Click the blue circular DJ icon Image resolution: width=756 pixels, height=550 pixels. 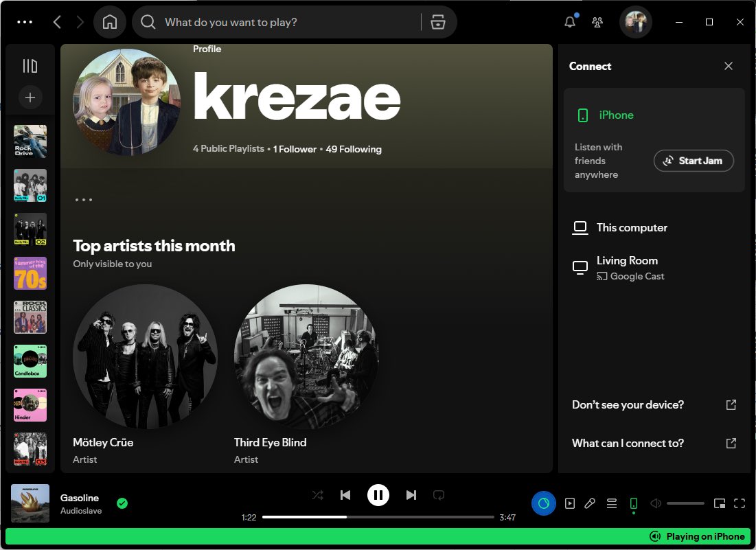click(544, 504)
